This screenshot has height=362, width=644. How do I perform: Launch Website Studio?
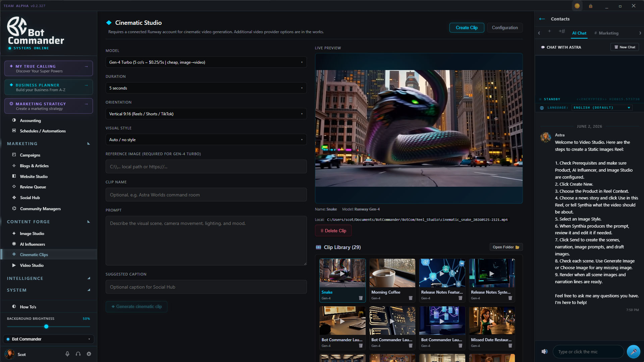(34, 176)
